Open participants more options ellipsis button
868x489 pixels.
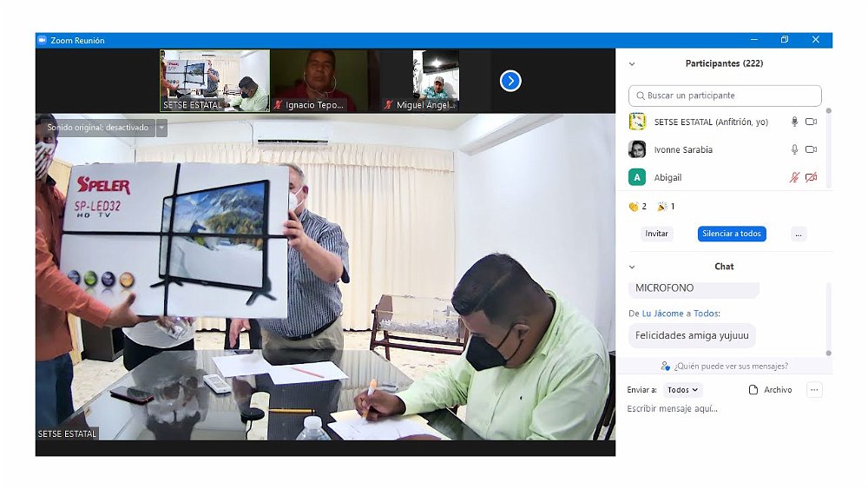tap(799, 234)
